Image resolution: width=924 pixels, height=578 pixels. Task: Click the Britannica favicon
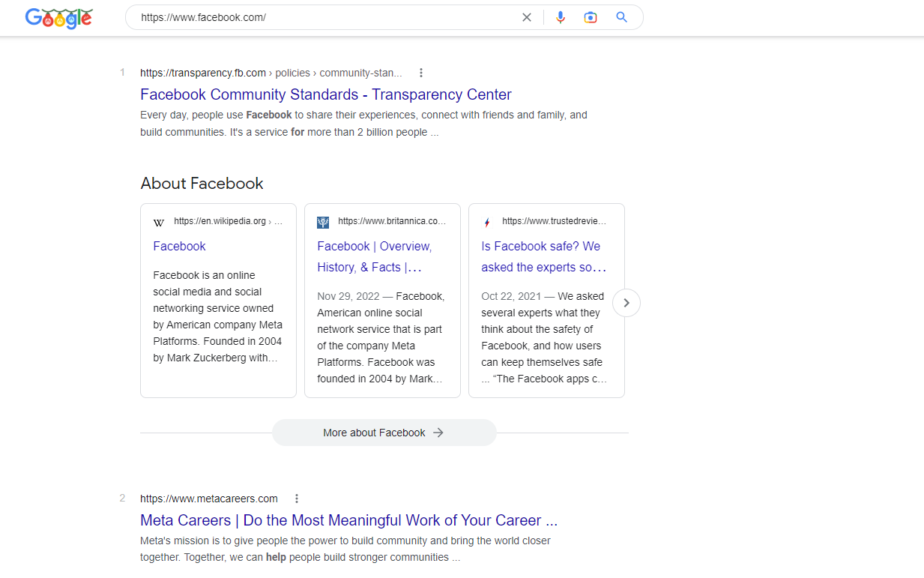[323, 223]
